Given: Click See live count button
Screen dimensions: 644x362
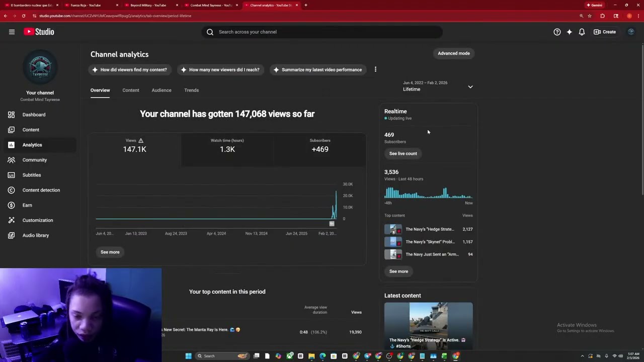Looking at the screenshot, I should (x=403, y=153).
